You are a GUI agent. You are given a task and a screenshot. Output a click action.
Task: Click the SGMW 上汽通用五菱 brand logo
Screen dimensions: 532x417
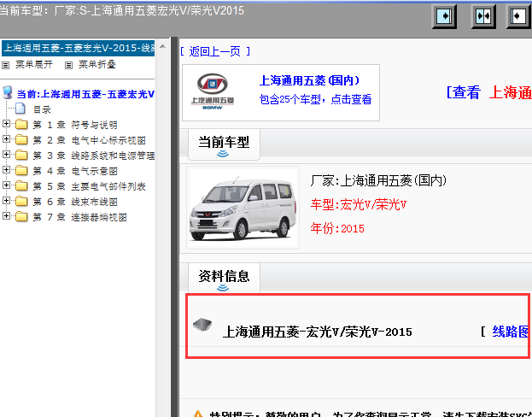pyautogui.click(x=213, y=91)
